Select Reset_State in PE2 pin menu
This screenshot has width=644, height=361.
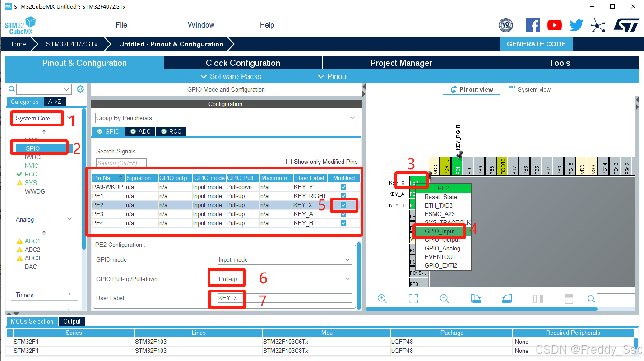tap(440, 197)
